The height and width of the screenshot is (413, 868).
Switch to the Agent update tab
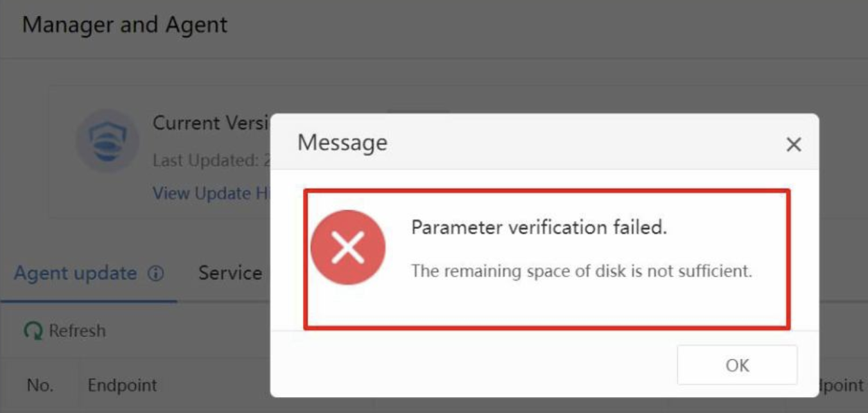(76, 273)
